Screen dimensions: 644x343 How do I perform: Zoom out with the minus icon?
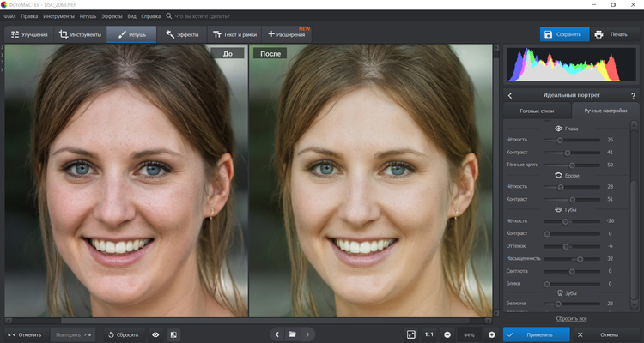click(x=448, y=334)
